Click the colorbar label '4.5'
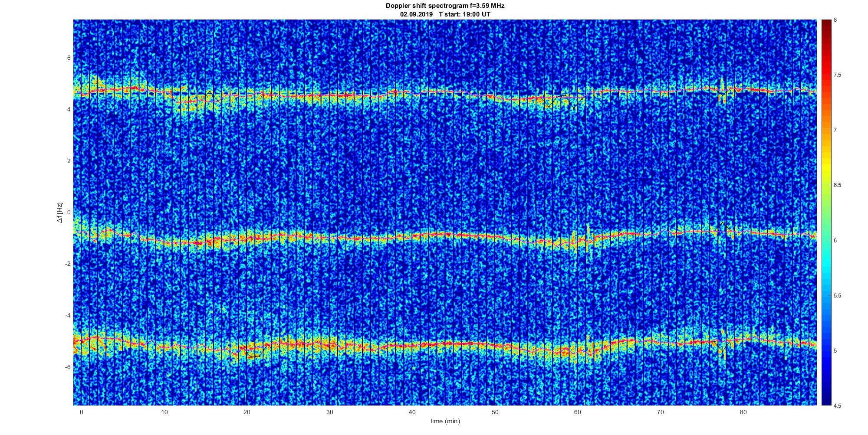 coord(837,406)
